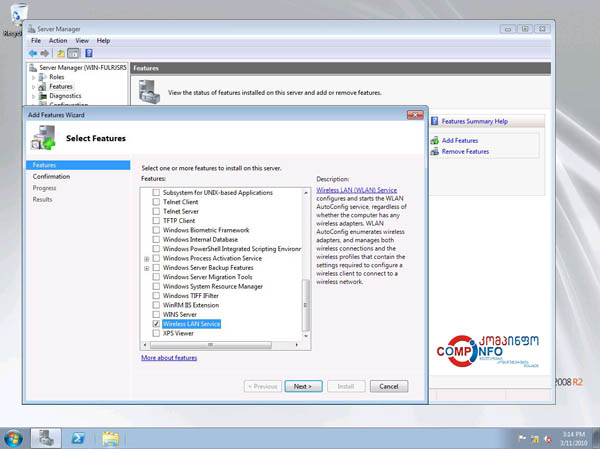Check Windows TIFF IFilter
This screenshot has width=600, height=449.
click(x=156, y=296)
